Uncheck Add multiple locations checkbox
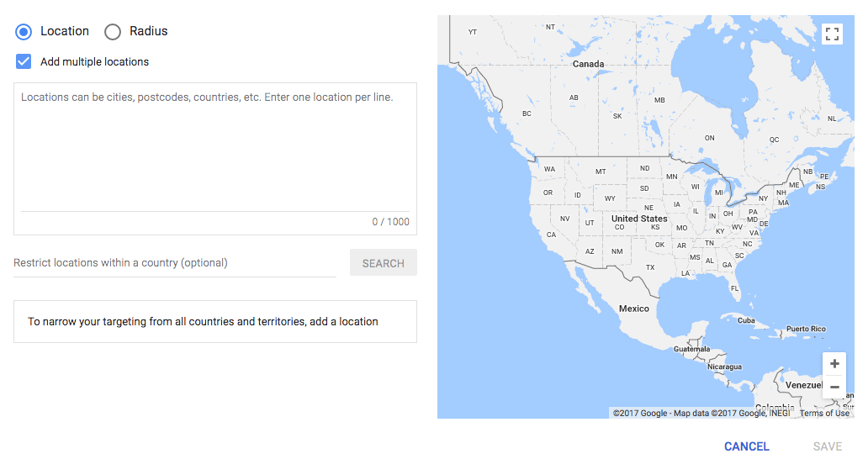This screenshot has height=459, width=868. [x=24, y=61]
